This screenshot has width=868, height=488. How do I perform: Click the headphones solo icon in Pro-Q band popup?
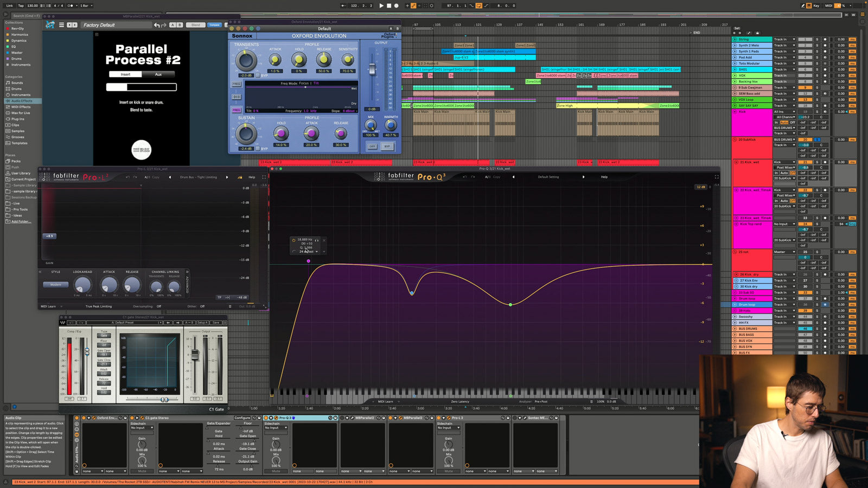317,240
